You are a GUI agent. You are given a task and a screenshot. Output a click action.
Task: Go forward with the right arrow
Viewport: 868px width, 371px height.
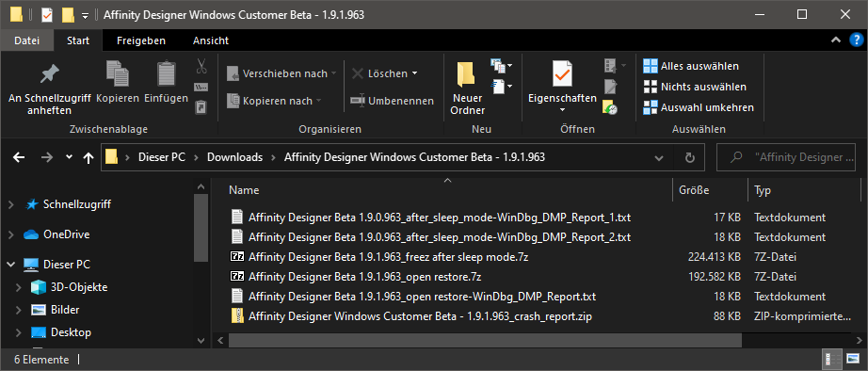click(x=47, y=158)
